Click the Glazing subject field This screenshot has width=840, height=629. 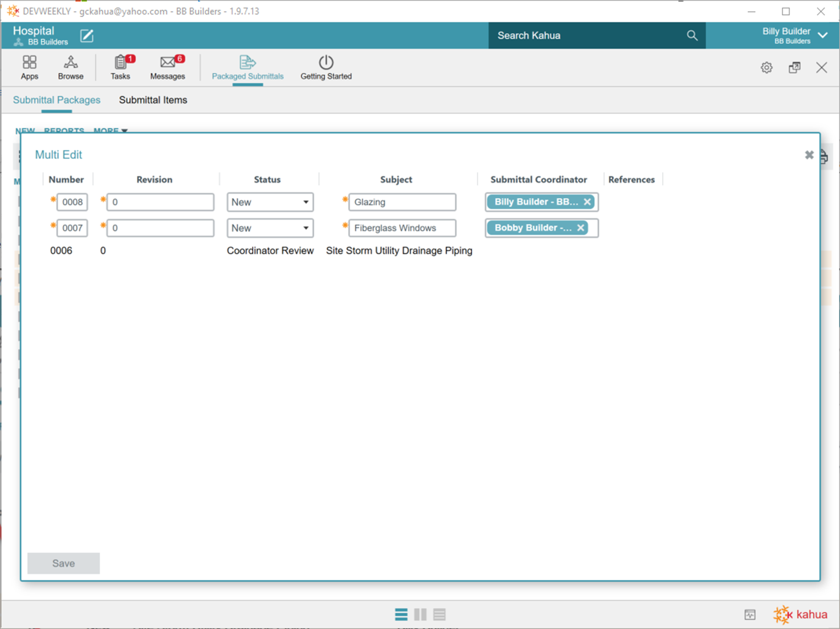click(x=402, y=202)
